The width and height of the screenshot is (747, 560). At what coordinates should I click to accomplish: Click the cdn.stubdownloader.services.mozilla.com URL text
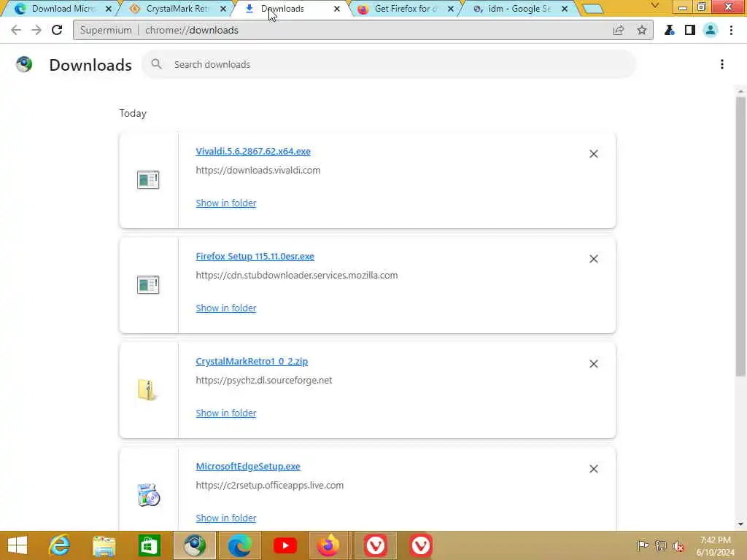tap(296, 275)
